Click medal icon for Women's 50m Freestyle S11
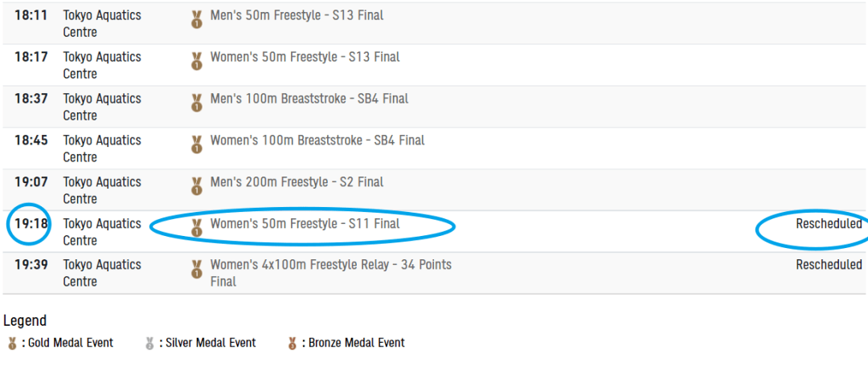The image size is (868, 366). click(196, 228)
